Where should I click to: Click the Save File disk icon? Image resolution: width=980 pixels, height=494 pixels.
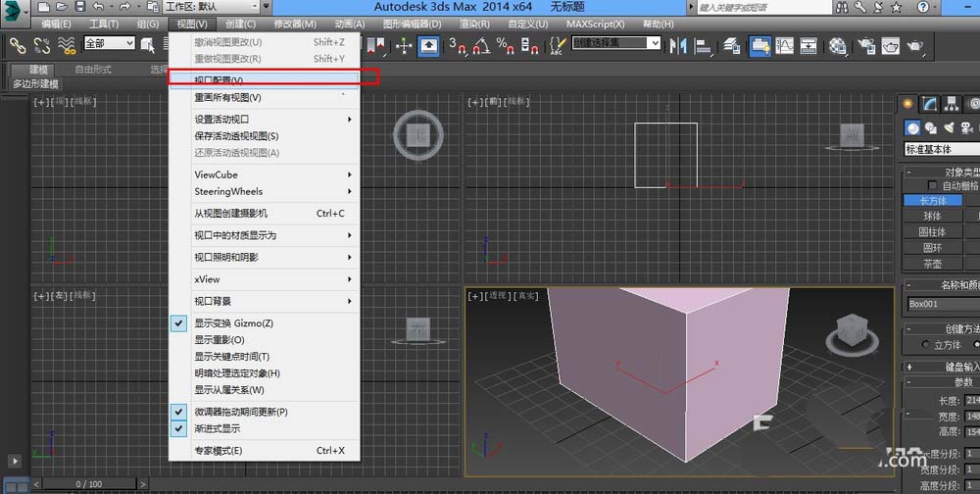point(79,7)
